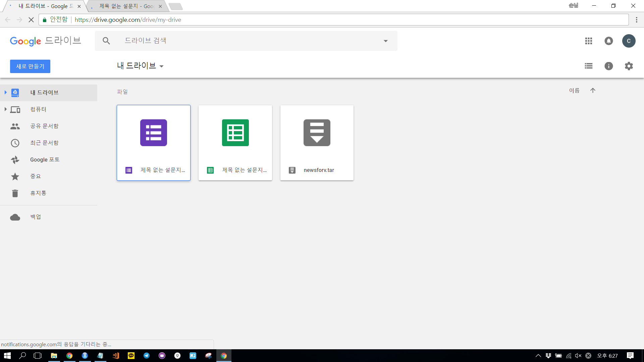Open the Google apps grid icon
Viewport: 644px width, 362px height.
[588, 41]
